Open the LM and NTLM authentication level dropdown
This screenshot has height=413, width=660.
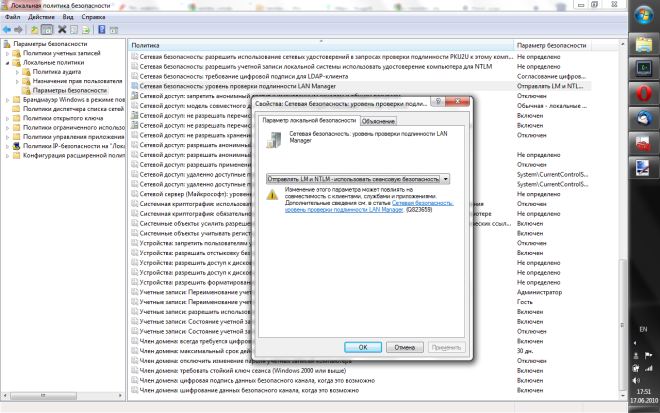coord(358,179)
